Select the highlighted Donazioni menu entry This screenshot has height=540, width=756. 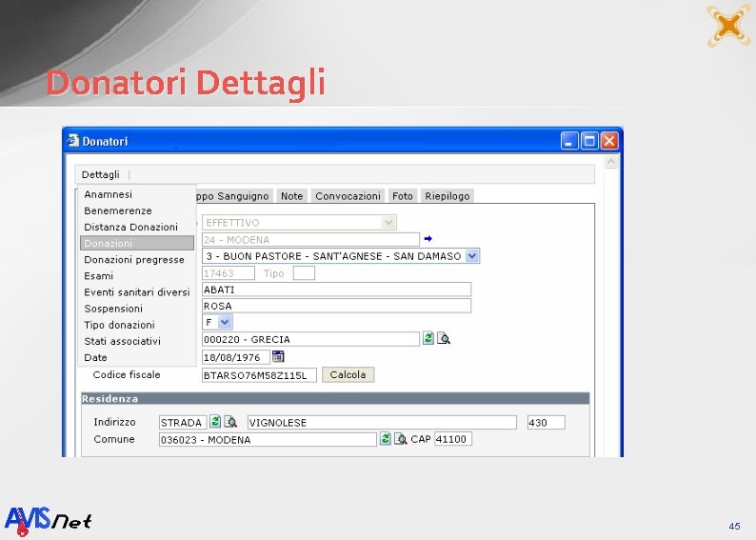tap(137, 243)
